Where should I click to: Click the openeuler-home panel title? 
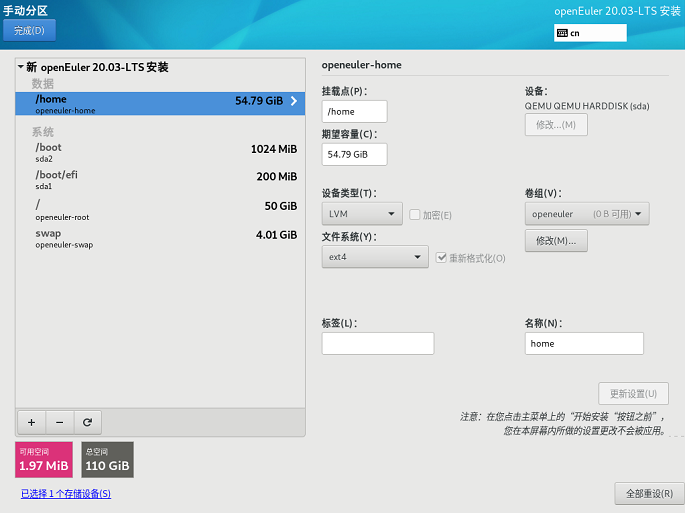(361, 65)
